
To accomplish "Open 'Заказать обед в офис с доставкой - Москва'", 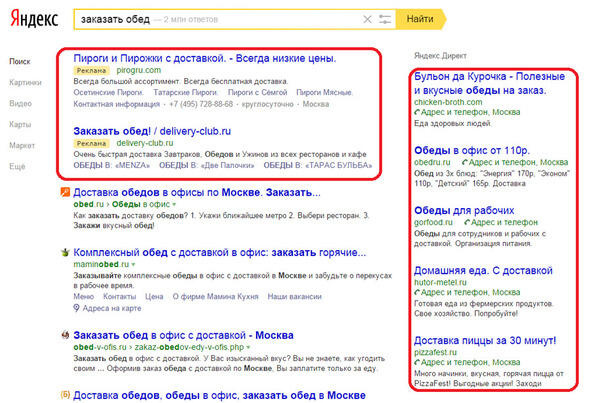I will coord(184,335).
